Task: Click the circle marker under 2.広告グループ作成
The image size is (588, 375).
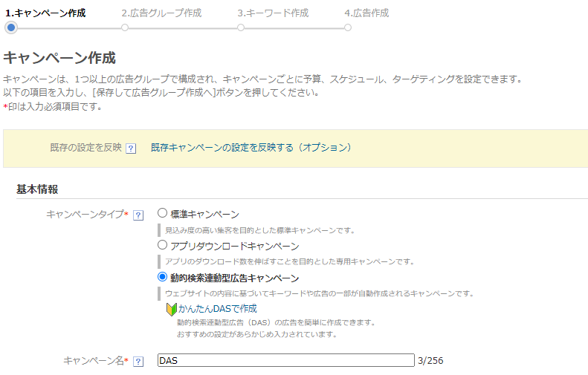Action: tap(125, 27)
